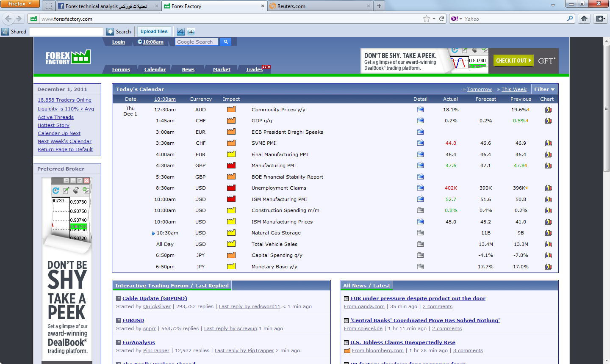Open detail folder for ECB President Draghi Speaks
This screenshot has height=364, width=610.
coord(420,132)
